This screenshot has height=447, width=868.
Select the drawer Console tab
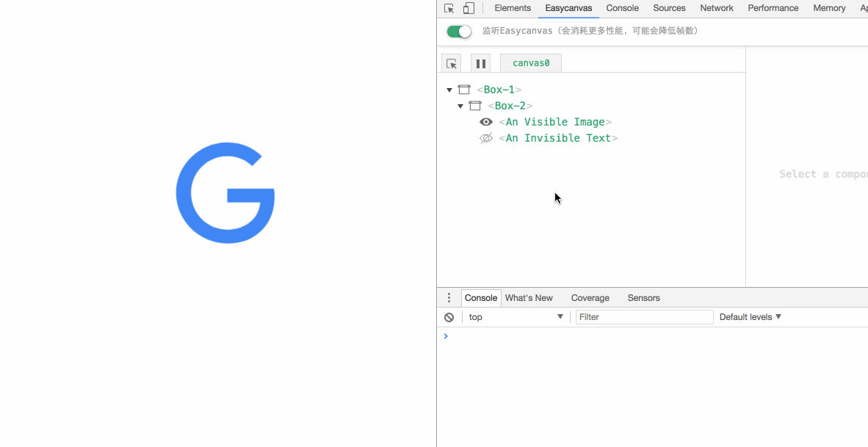coord(481,297)
